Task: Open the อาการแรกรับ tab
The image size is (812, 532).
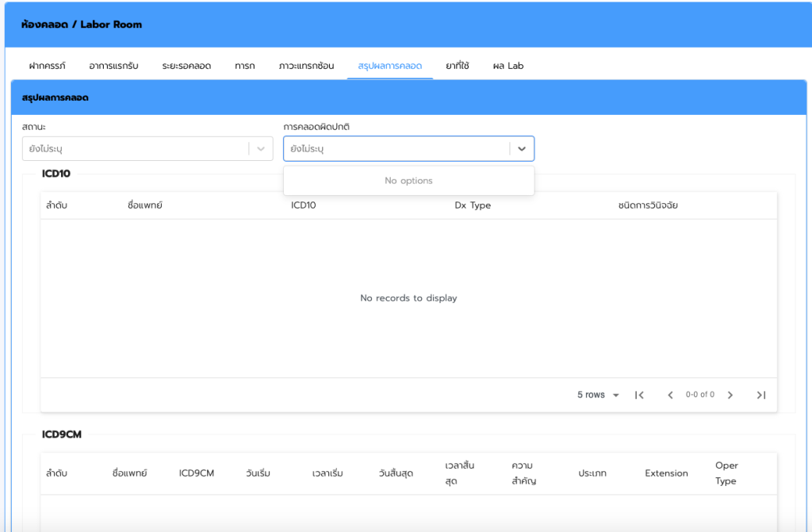Action: point(113,66)
